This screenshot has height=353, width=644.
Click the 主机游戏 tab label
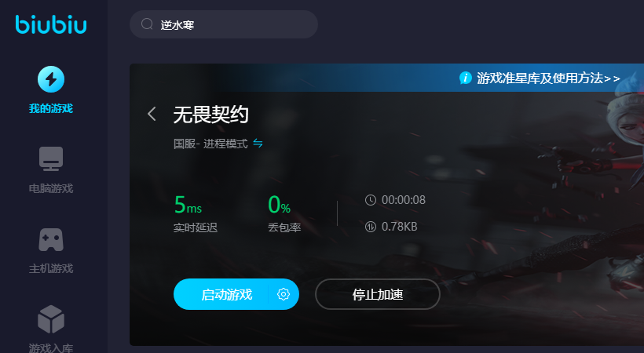tap(51, 268)
